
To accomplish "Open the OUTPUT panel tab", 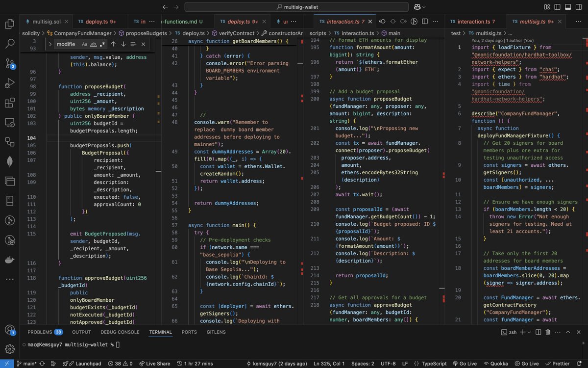I will (x=81, y=332).
